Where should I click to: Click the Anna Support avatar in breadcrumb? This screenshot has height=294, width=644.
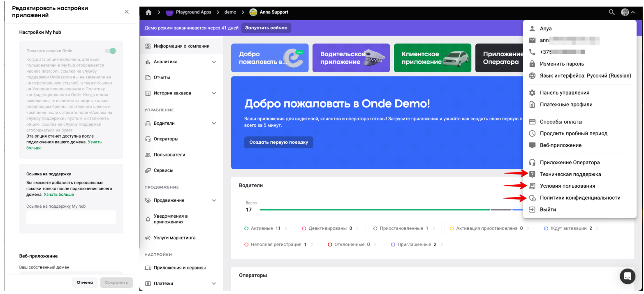(253, 12)
